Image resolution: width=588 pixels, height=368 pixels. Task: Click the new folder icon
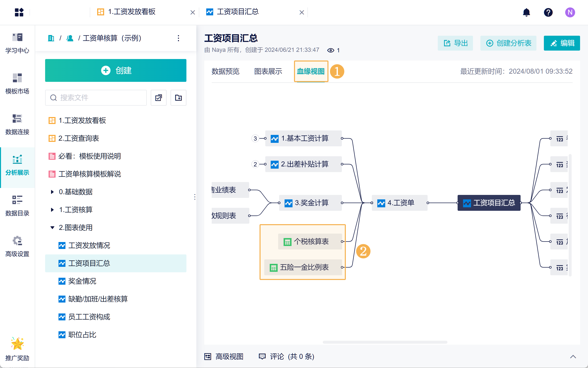[178, 98]
